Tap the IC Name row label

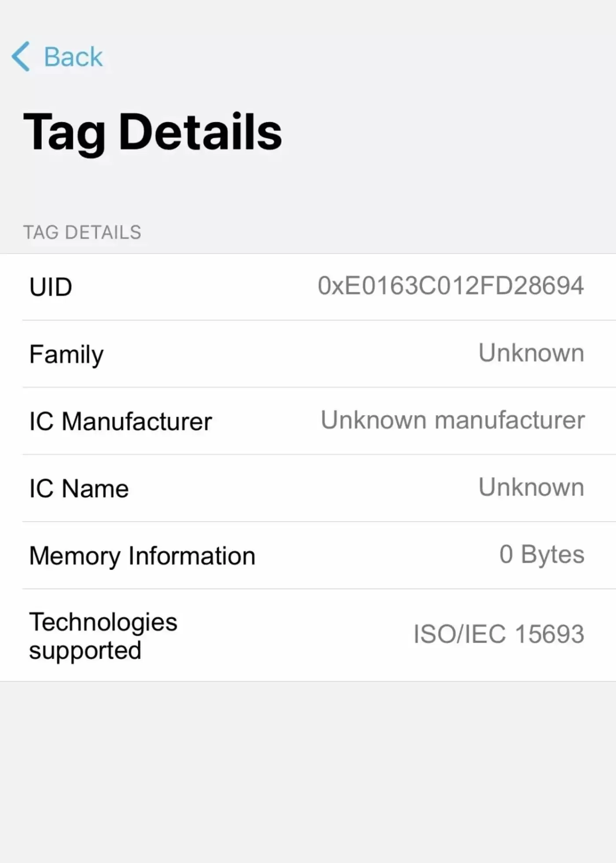pyautogui.click(x=79, y=488)
